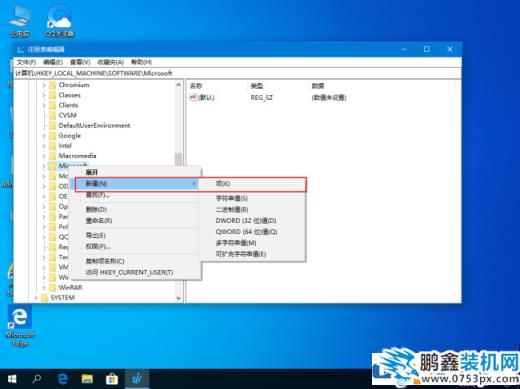Create a new 项(K) key
This screenshot has height=389, width=520.
[223, 184]
